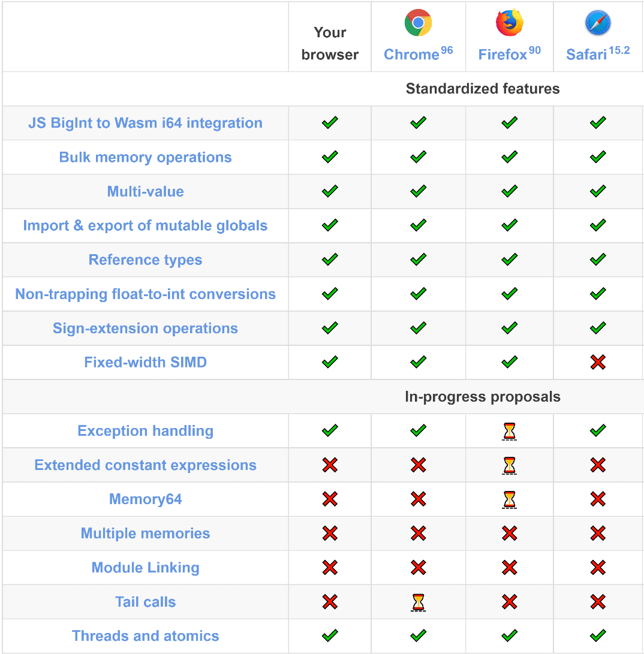
Task: Click the Safari compass logo icon
Action: coord(597,23)
